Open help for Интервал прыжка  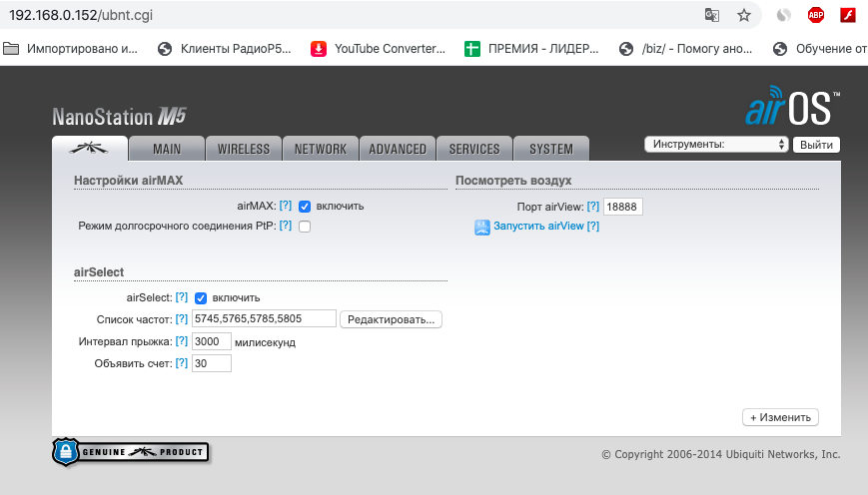point(182,341)
